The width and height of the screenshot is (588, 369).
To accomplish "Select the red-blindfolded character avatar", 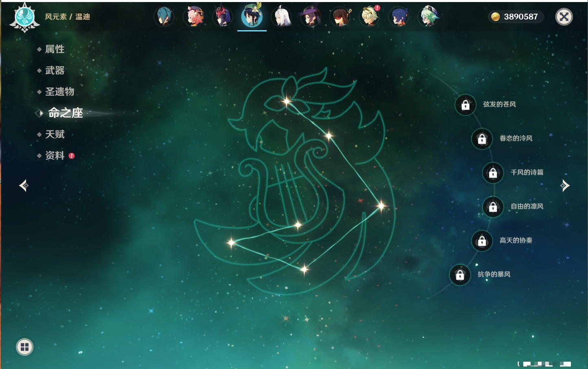I will click(340, 17).
